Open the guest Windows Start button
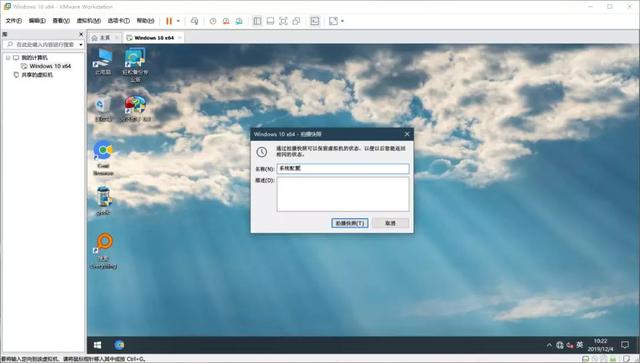640x363 pixels. pyautogui.click(x=97, y=345)
